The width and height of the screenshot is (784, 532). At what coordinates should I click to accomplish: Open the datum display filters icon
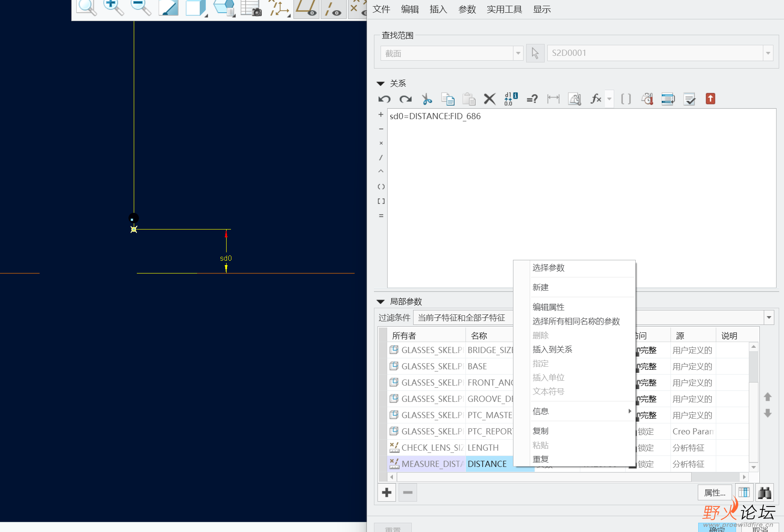click(279, 8)
